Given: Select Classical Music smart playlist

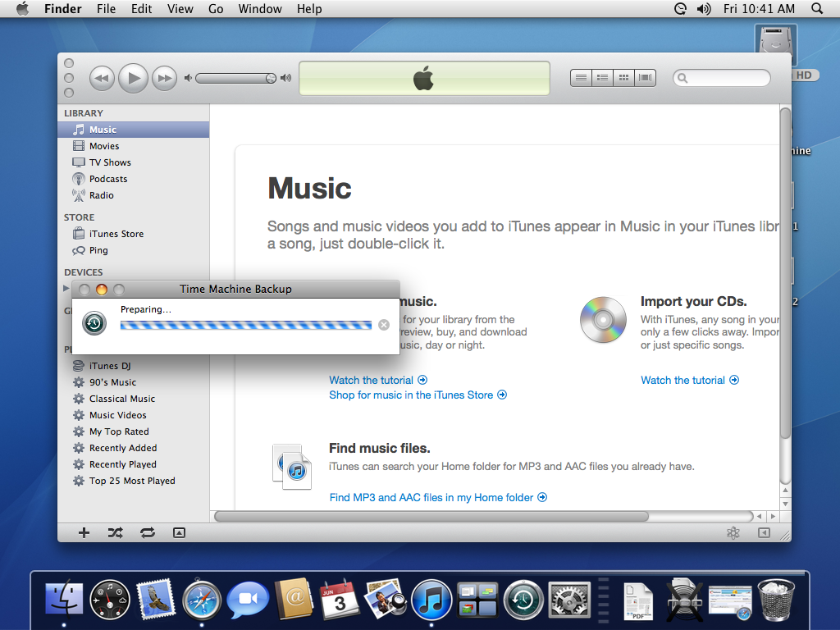Looking at the screenshot, I should coord(134,399).
